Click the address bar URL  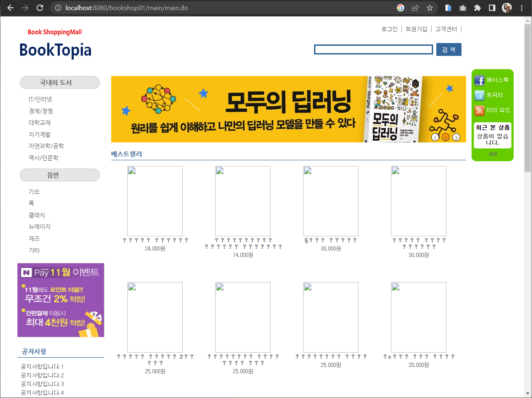pos(126,8)
